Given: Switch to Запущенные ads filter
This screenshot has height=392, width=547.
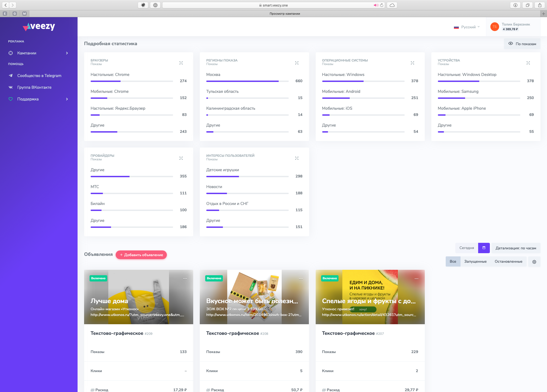Looking at the screenshot, I should pyautogui.click(x=475, y=261).
